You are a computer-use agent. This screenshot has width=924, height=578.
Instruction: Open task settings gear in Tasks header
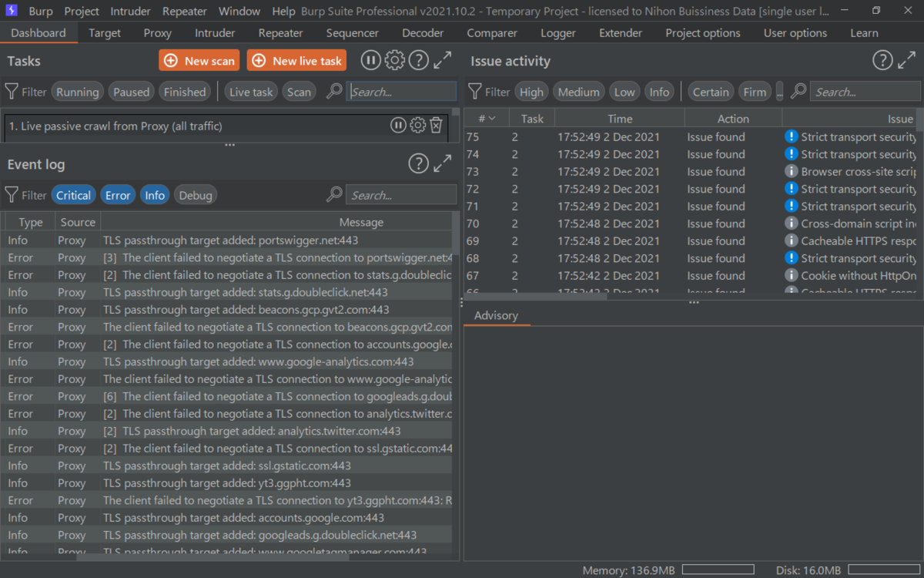(394, 61)
